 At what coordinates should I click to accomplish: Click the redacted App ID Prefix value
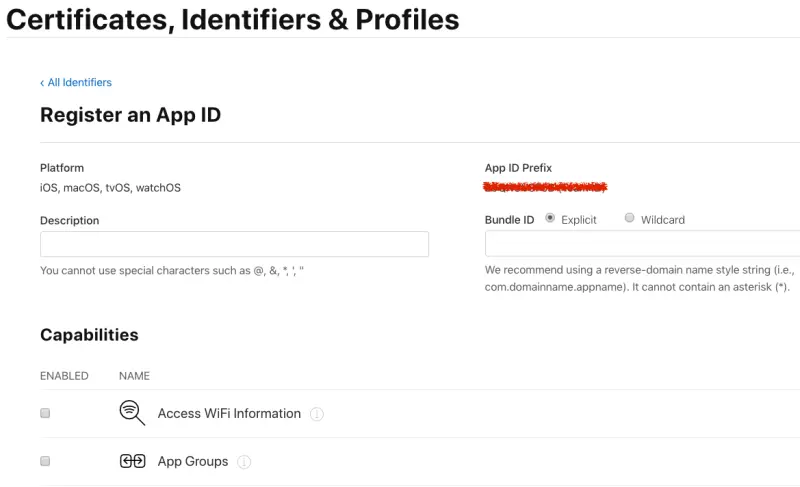click(546, 187)
